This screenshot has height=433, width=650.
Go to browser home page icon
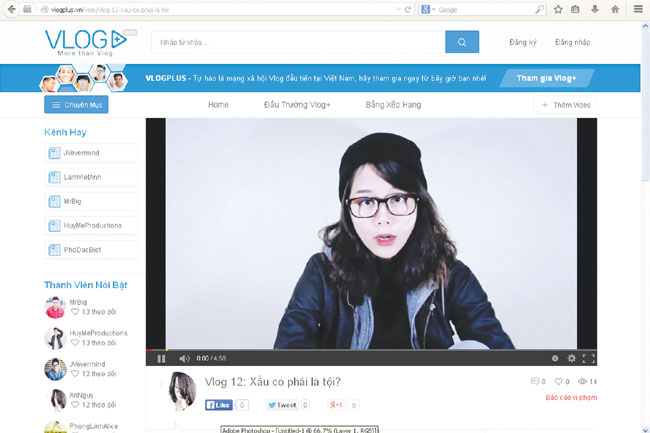[x=615, y=9]
